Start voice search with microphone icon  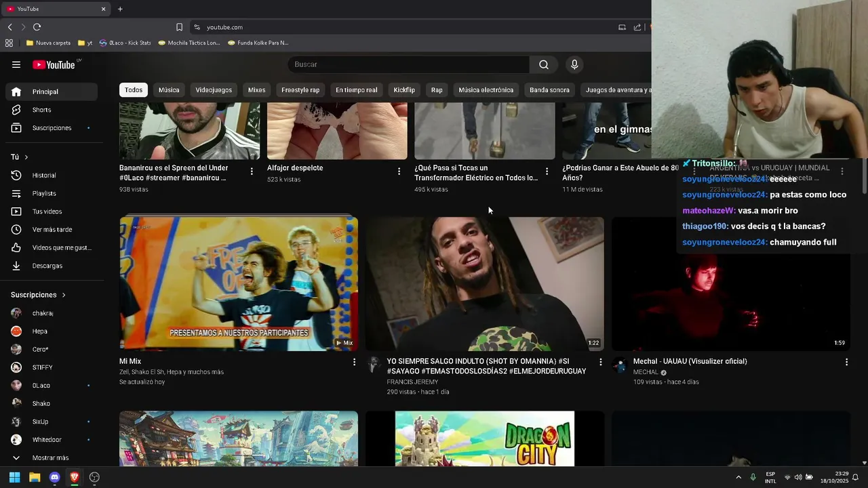pyautogui.click(x=574, y=64)
